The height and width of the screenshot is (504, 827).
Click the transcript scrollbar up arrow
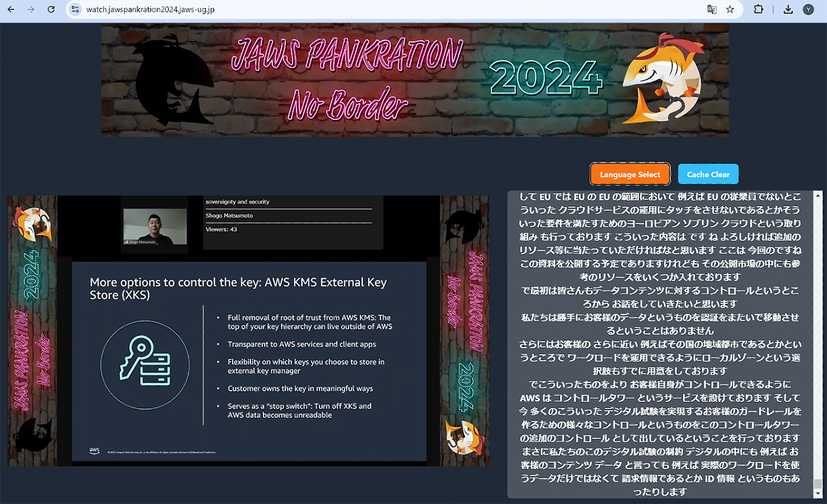click(x=818, y=195)
